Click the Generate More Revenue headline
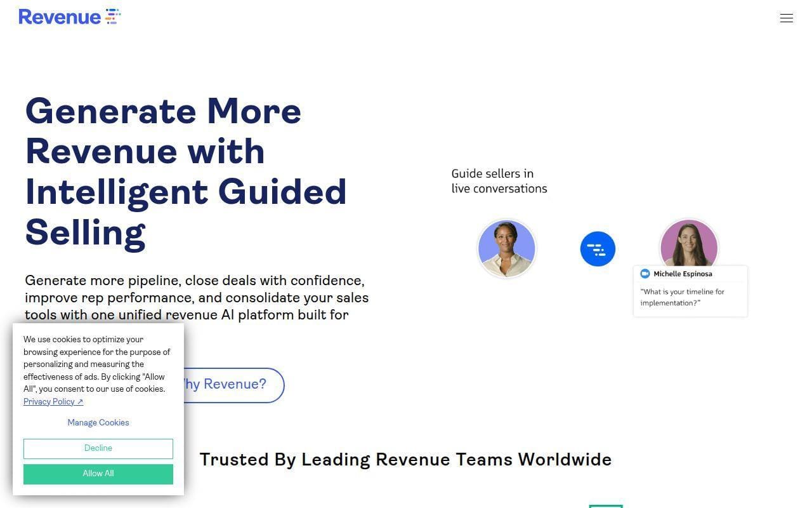The height and width of the screenshot is (508, 812). [x=186, y=171]
